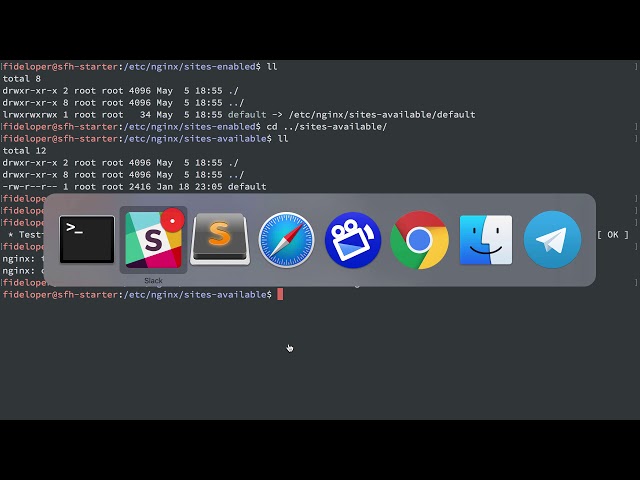Viewport: 640px width, 480px height.
Task: Click the red terminal cursor block
Action: [x=280, y=294]
